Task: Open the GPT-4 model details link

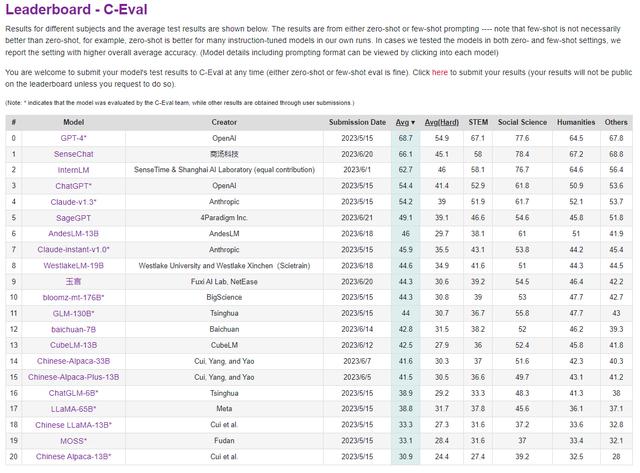Action: 73,138
